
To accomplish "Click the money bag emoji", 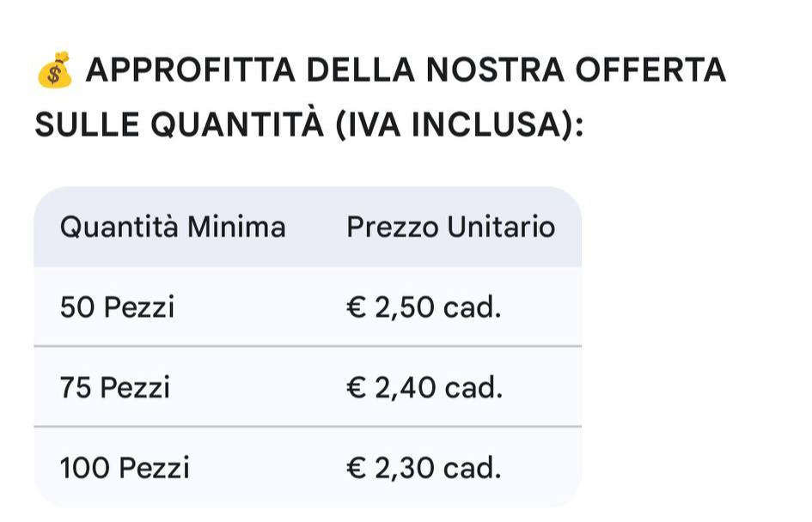I will coord(53,70).
